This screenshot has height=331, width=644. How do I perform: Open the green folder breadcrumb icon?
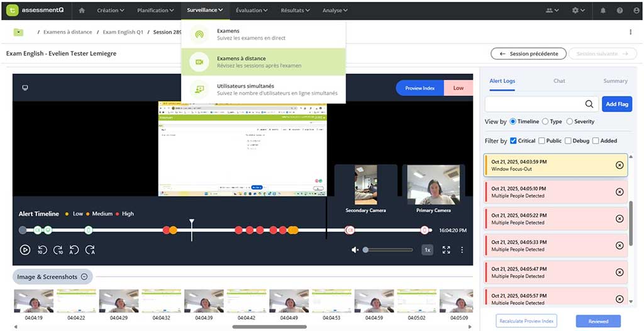pyautogui.click(x=18, y=32)
